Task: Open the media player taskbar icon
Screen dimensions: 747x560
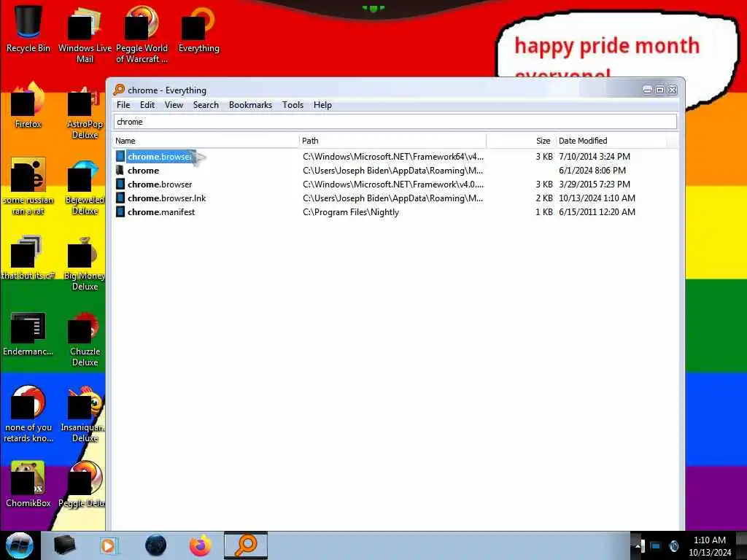Action: (x=108, y=545)
